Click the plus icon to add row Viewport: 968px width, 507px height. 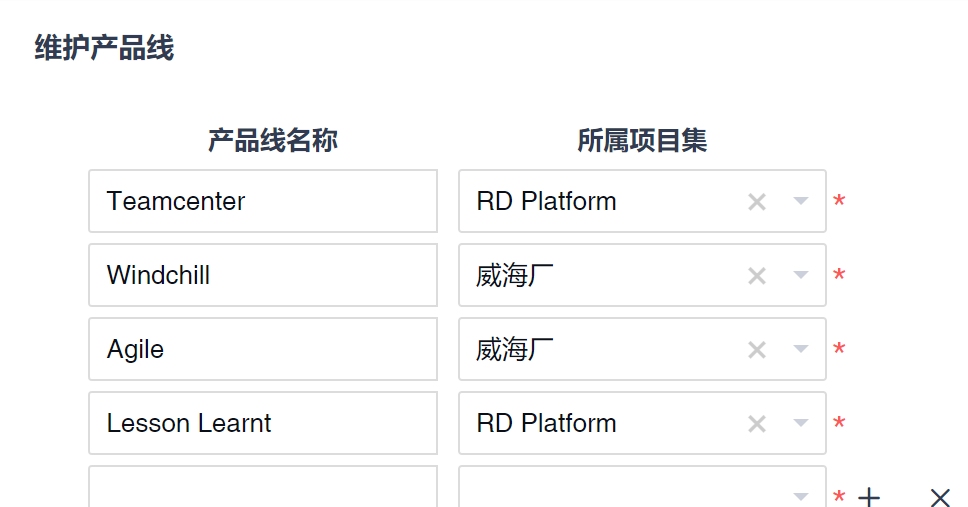click(x=870, y=497)
